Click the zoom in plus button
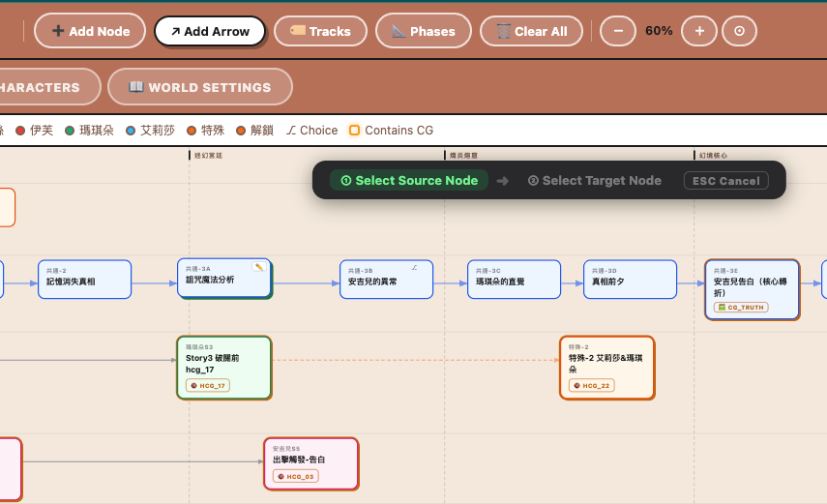This screenshot has height=504, width=827. click(699, 31)
